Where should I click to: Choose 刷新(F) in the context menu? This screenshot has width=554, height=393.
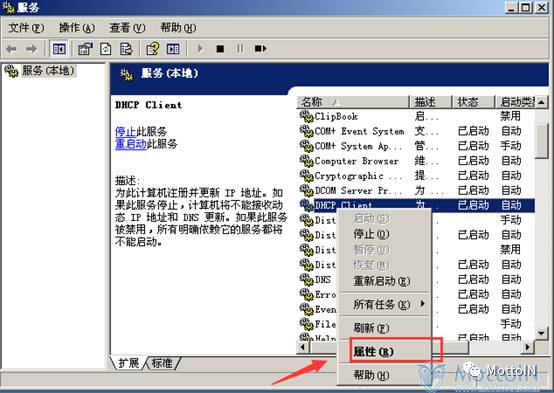[371, 328]
